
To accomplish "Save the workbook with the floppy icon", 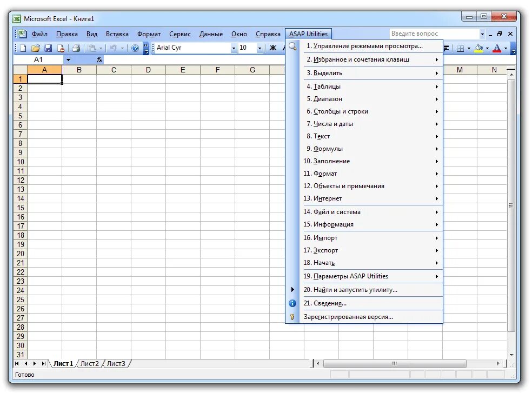I will (48, 48).
